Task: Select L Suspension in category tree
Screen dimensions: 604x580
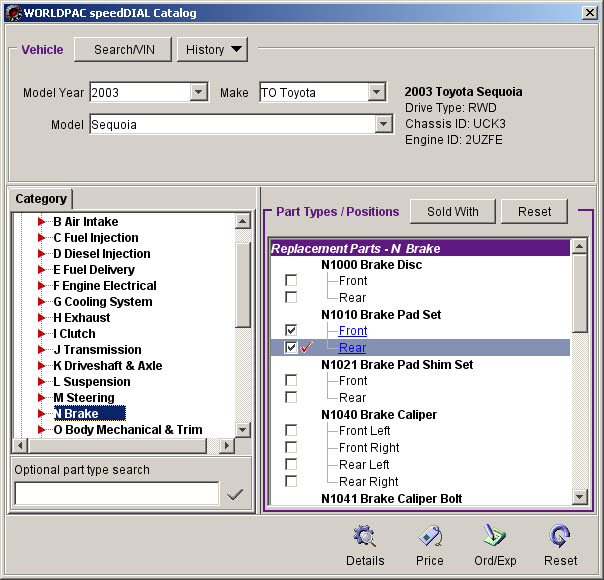Action: pos(91,382)
